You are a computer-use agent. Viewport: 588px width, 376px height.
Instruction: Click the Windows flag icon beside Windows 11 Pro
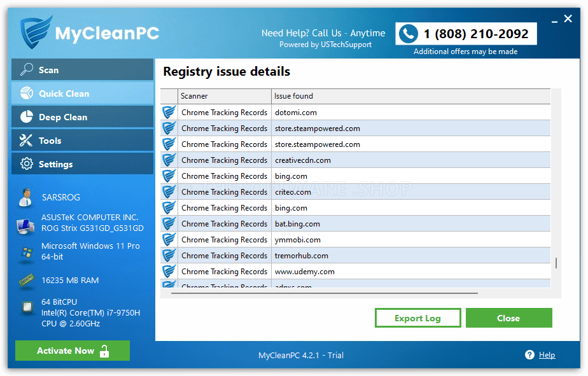[x=26, y=253]
